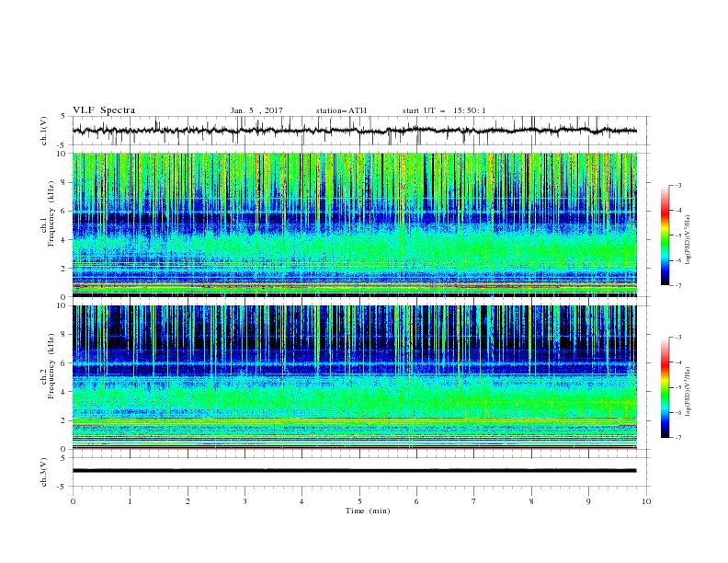Click the ch.1 spectrogram panel
Viewport: 728px width, 563px height.
point(355,224)
